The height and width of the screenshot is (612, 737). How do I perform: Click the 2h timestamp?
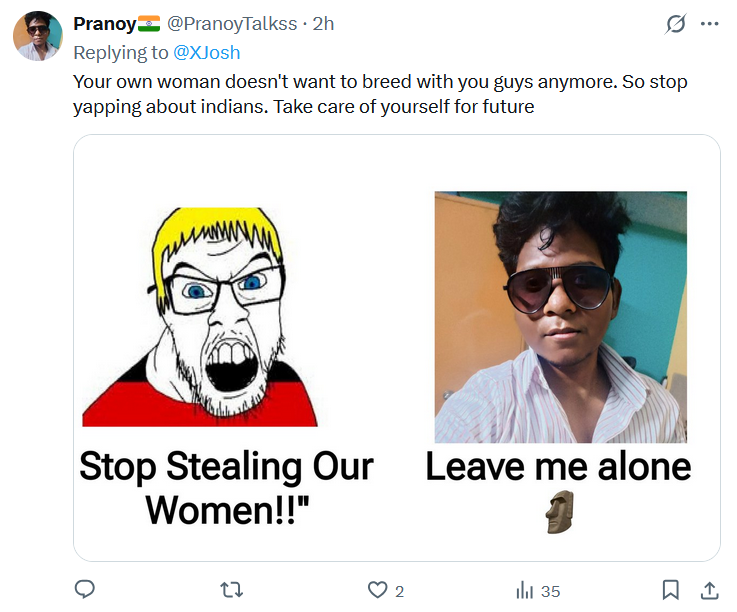pos(323,23)
